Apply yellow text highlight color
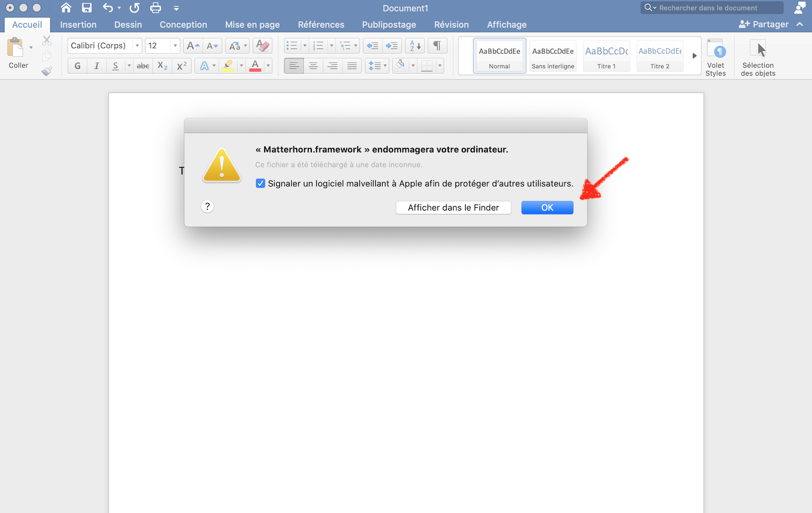This screenshot has height=513, width=812. pyautogui.click(x=228, y=66)
